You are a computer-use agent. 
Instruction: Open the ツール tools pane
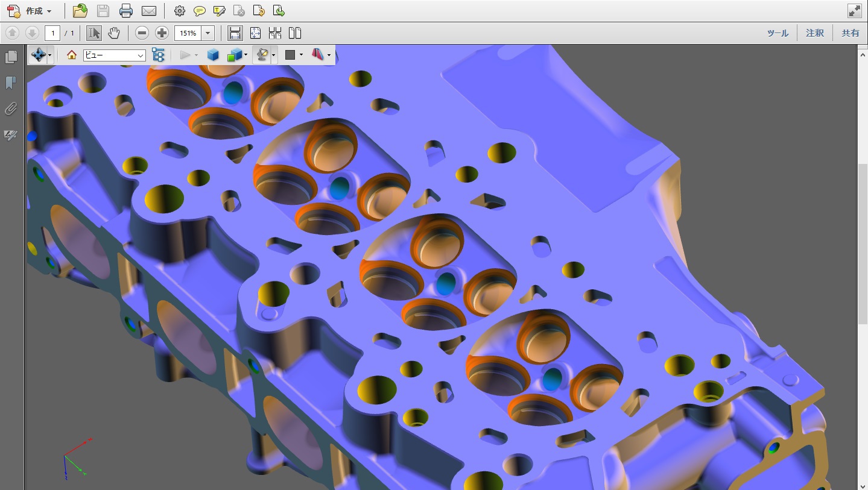tap(778, 33)
